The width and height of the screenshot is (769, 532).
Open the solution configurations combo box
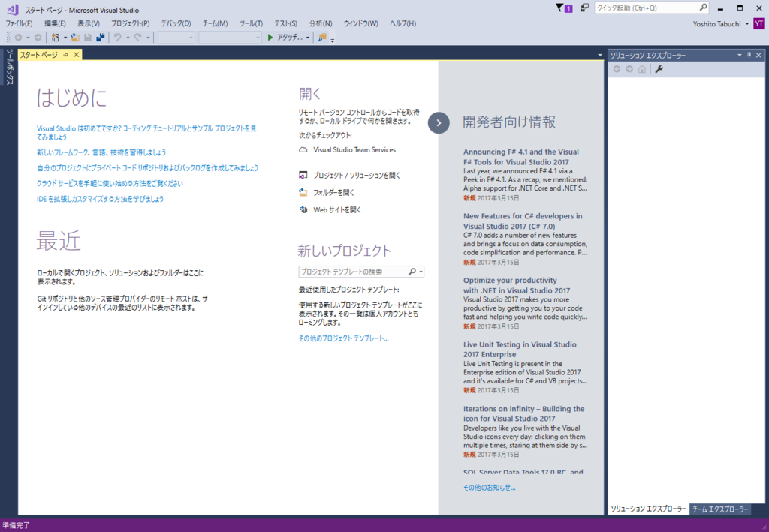pyautogui.click(x=176, y=38)
